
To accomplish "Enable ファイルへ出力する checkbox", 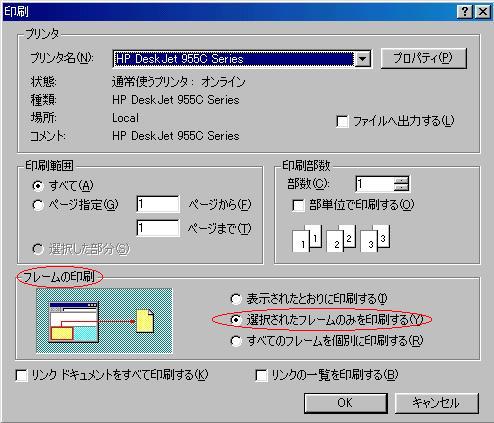I will pyautogui.click(x=343, y=121).
